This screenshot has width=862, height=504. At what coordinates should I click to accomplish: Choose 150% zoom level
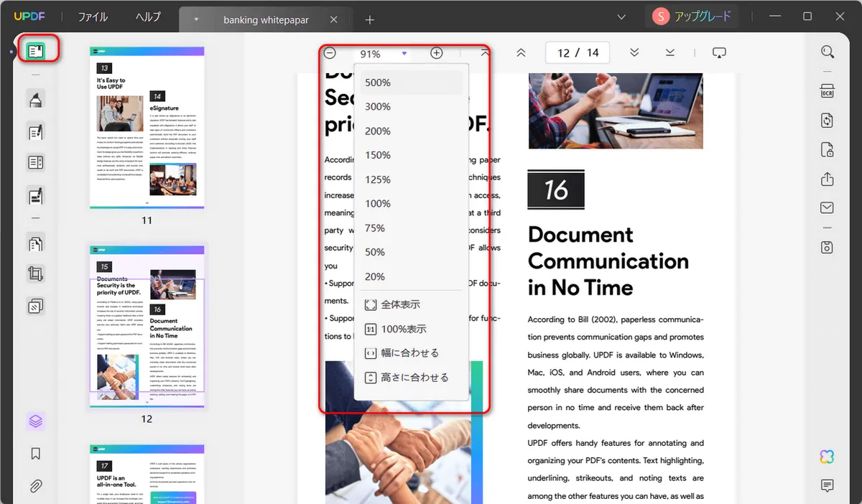[412, 155]
